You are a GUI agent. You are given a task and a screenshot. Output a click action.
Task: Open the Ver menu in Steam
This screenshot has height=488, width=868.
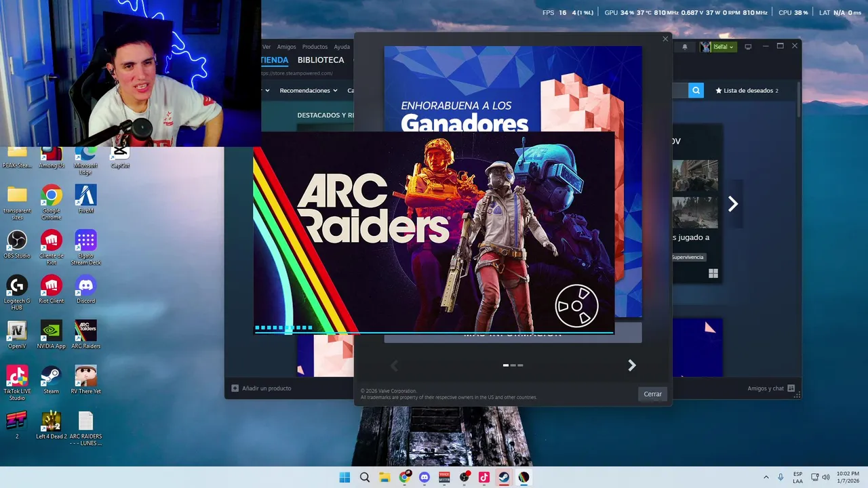click(x=267, y=47)
